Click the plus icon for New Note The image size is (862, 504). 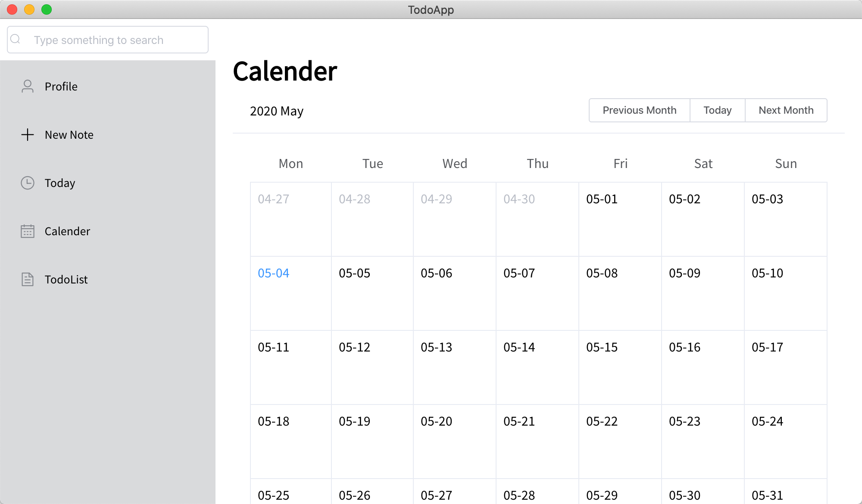click(28, 135)
